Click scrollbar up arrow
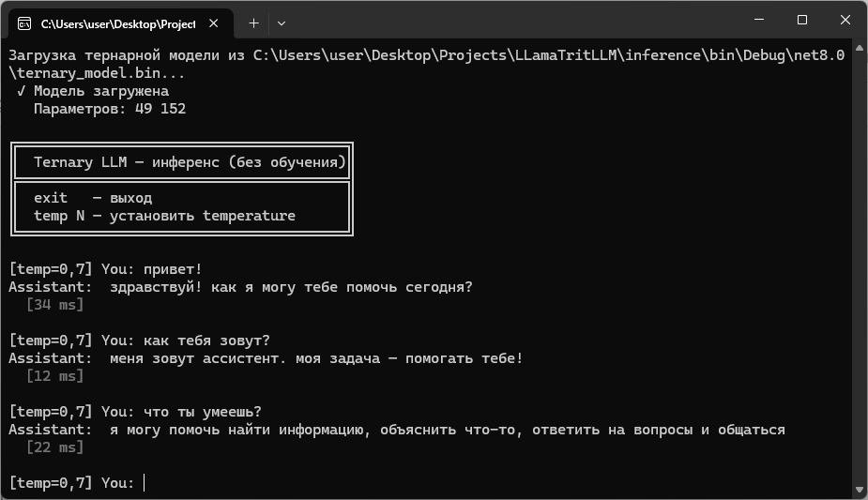The image size is (868, 500). (x=860, y=48)
